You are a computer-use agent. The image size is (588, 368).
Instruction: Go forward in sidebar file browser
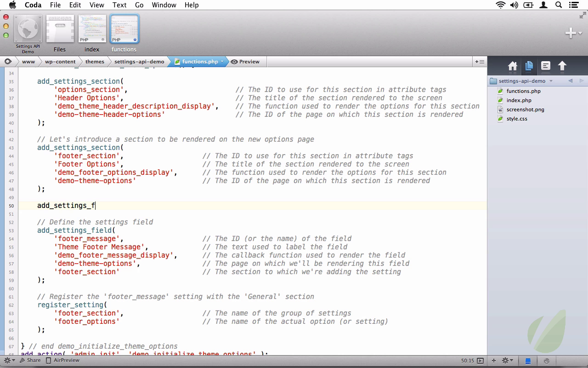[x=582, y=81]
